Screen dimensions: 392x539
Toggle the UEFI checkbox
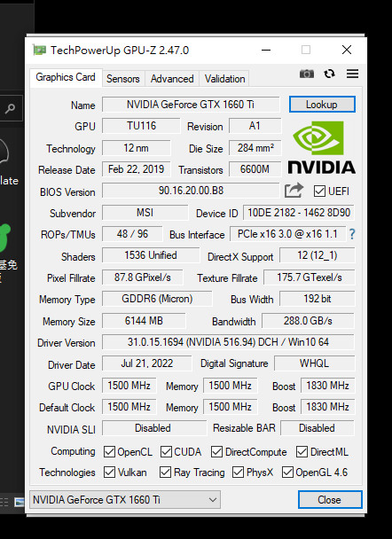pos(319,191)
